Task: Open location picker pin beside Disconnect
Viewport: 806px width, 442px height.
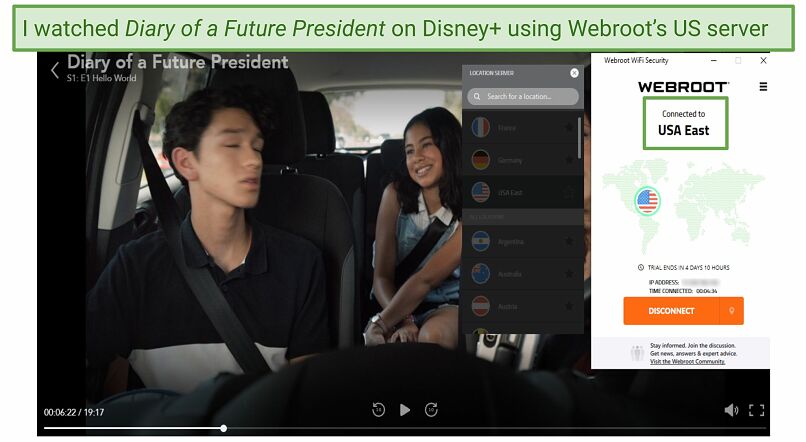Action: click(x=731, y=311)
